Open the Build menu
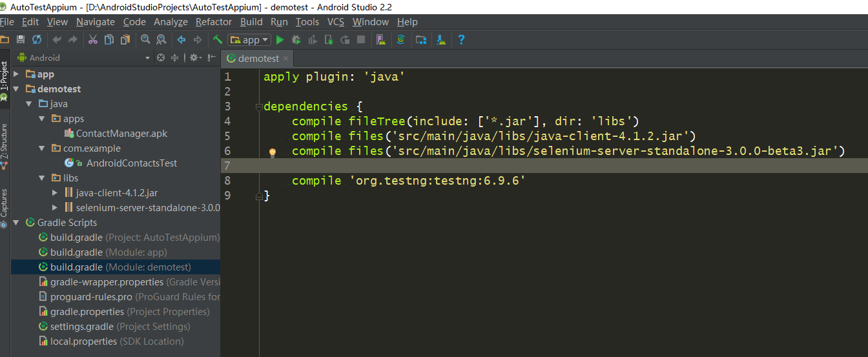This screenshot has height=357, width=868. [x=251, y=22]
